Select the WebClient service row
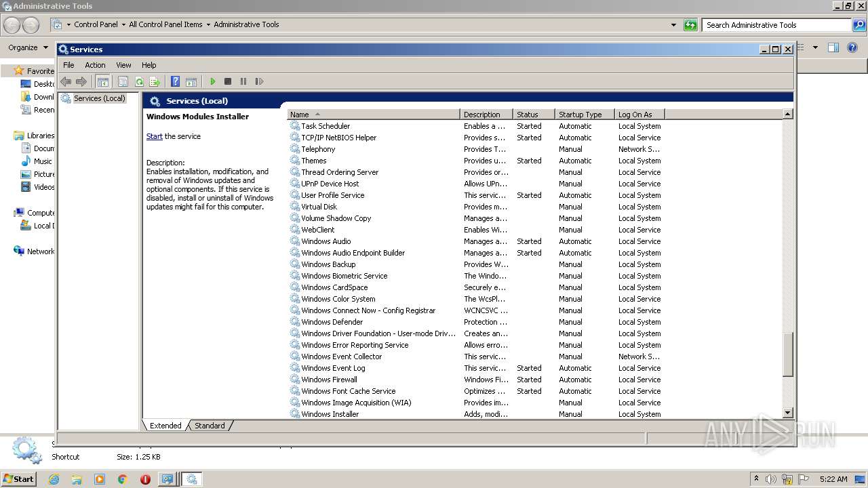The image size is (868, 488). 476,230
